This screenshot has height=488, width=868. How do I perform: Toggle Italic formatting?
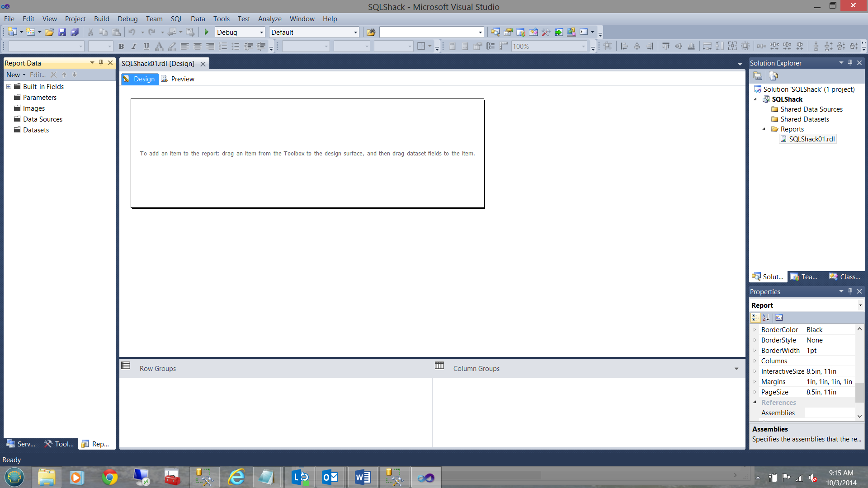[134, 46]
